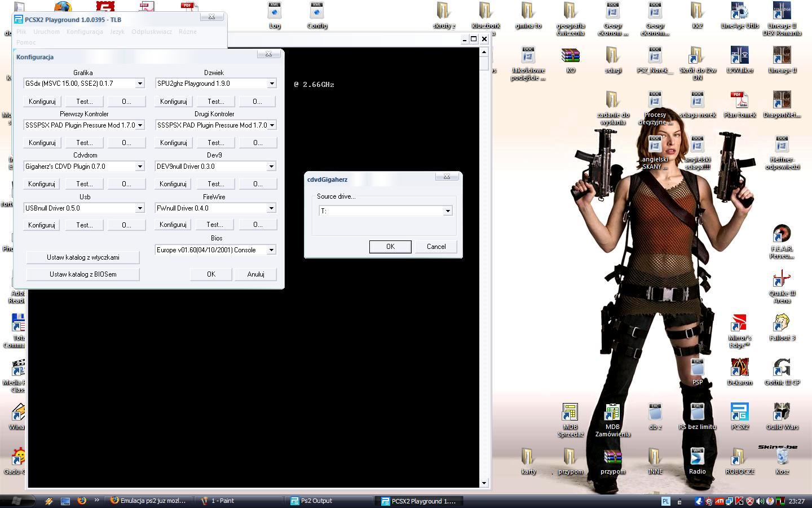
Task: Launch the L2Walker desktop shortcut
Action: point(740,60)
